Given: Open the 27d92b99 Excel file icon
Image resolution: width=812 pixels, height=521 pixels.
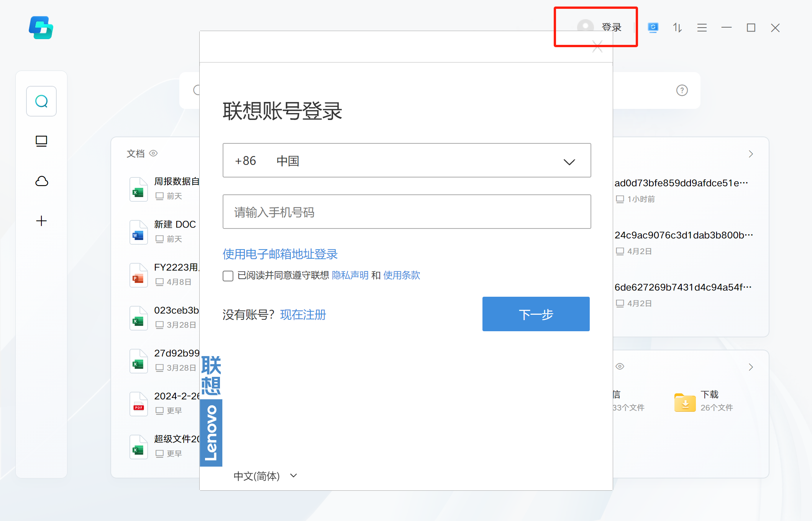Looking at the screenshot, I should [x=138, y=361].
